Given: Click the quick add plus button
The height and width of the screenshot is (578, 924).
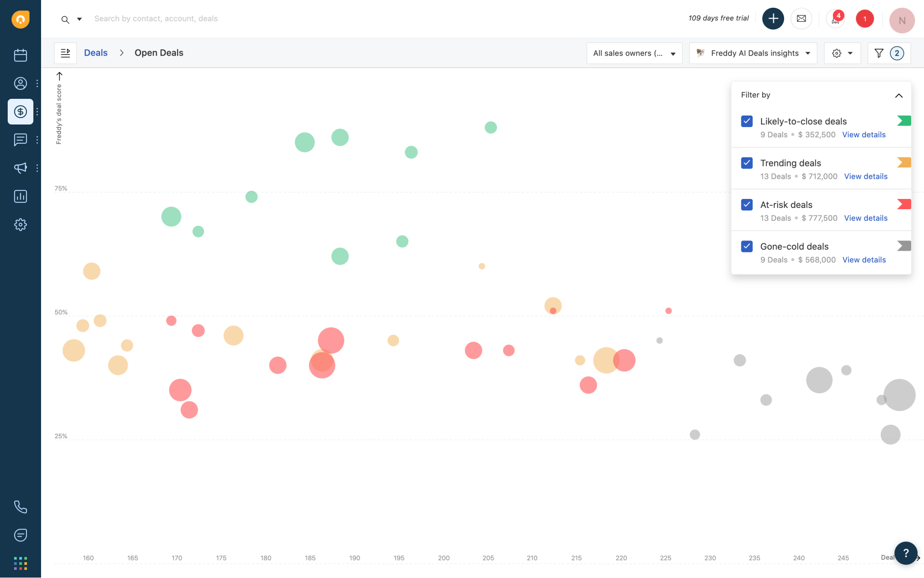Looking at the screenshot, I should pyautogui.click(x=773, y=19).
